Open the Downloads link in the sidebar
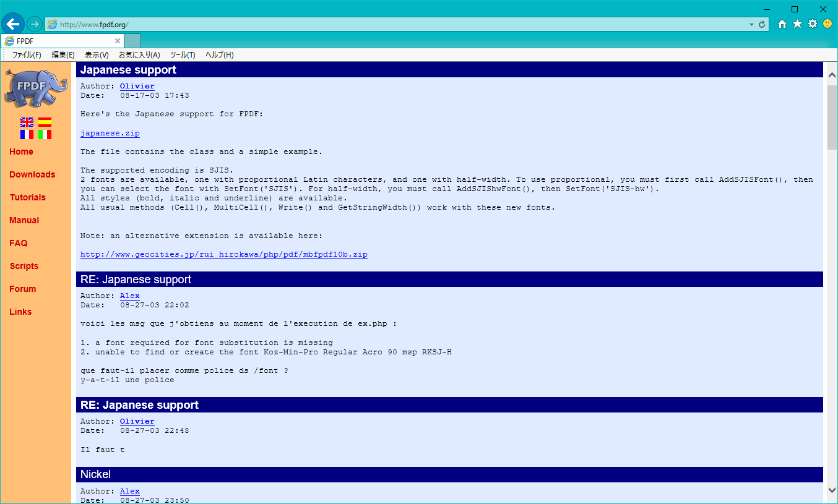This screenshot has width=838, height=504. click(x=32, y=174)
